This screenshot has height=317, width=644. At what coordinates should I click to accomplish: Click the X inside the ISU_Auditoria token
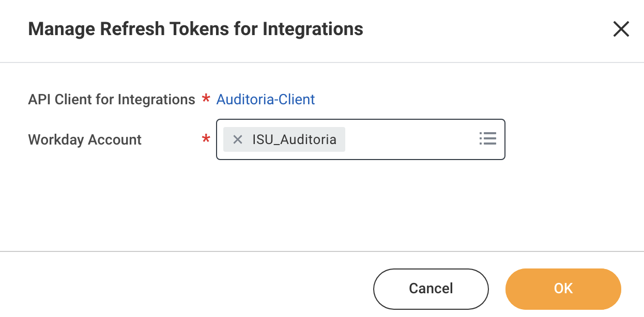pyautogui.click(x=237, y=139)
